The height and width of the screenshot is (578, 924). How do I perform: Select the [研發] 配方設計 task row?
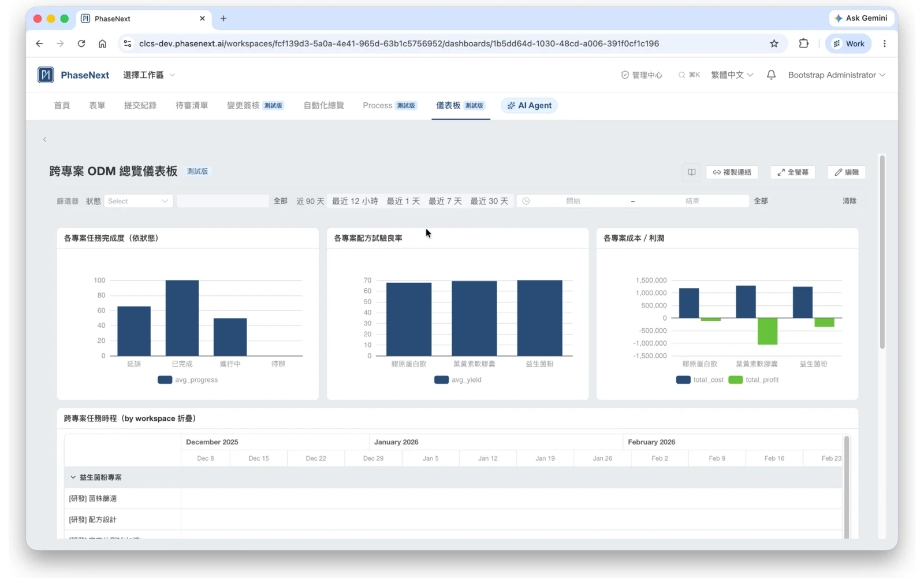click(122, 520)
